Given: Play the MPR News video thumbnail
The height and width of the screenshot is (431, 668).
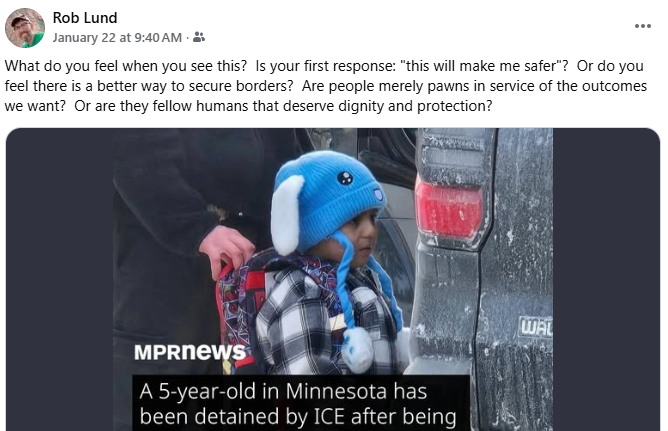Looking at the screenshot, I should click(333, 279).
